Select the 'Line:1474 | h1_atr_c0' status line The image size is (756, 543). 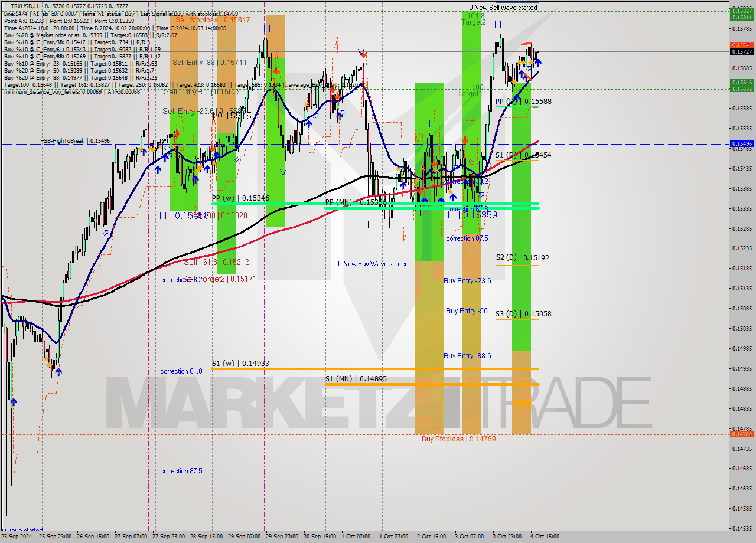tap(120, 13)
